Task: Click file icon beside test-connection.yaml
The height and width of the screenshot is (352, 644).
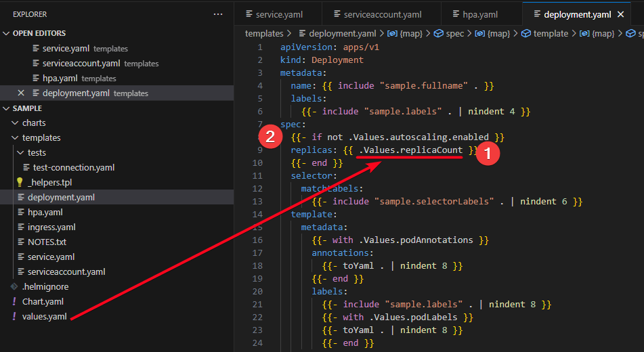Action: (x=26, y=167)
